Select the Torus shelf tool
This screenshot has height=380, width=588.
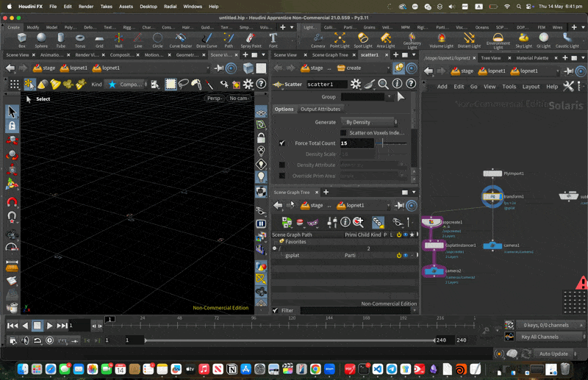[x=80, y=40]
